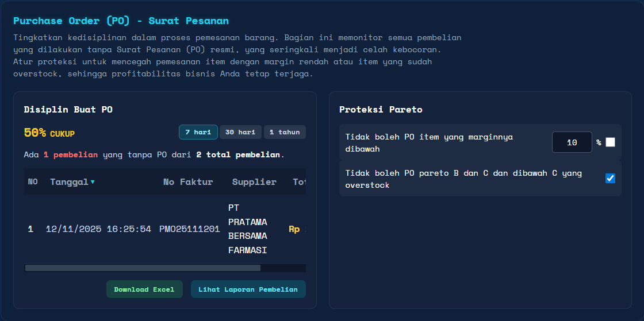The height and width of the screenshot is (321, 644).
Task: Click supplier PT PRATAMA BERSAMA FARMASI
Action: point(247,229)
